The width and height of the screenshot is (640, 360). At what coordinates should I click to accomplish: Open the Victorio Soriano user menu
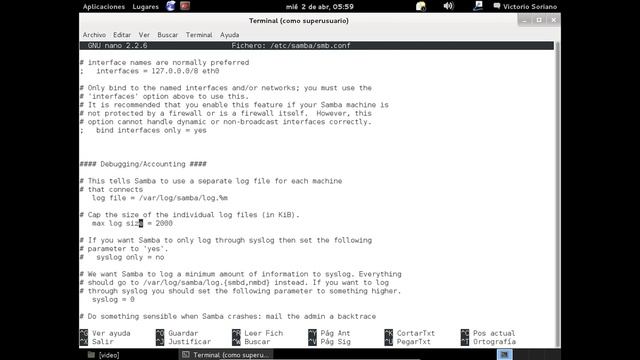pos(525,7)
